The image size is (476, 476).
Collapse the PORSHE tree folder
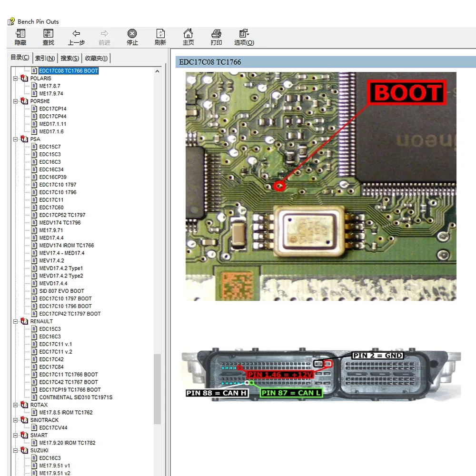[16, 101]
